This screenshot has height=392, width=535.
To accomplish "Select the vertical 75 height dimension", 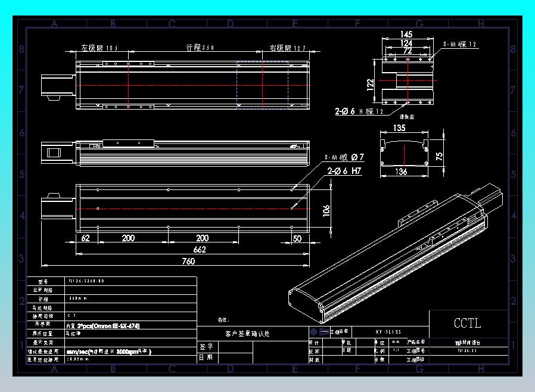I will 439,156.
